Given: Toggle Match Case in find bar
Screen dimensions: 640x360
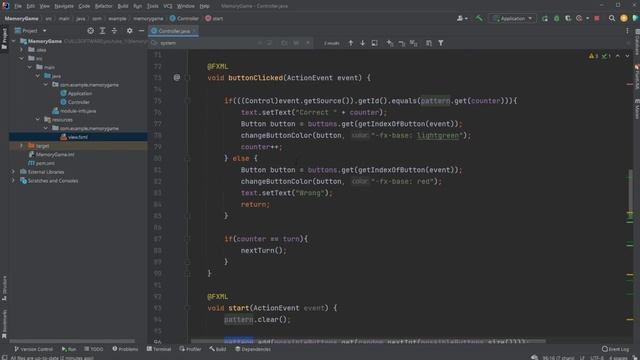Looking at the screenshot, I should 284,43.
